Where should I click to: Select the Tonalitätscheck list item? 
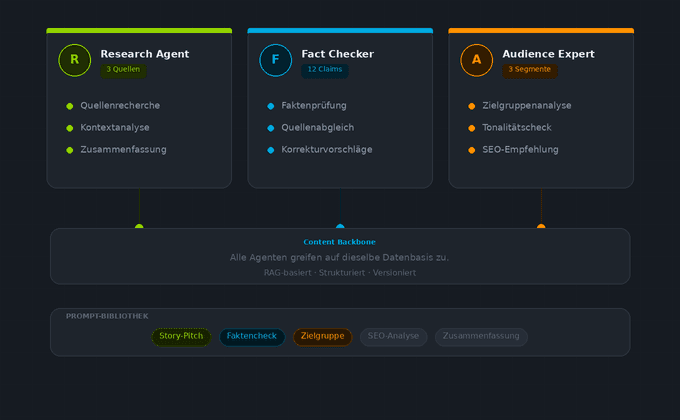517,128
